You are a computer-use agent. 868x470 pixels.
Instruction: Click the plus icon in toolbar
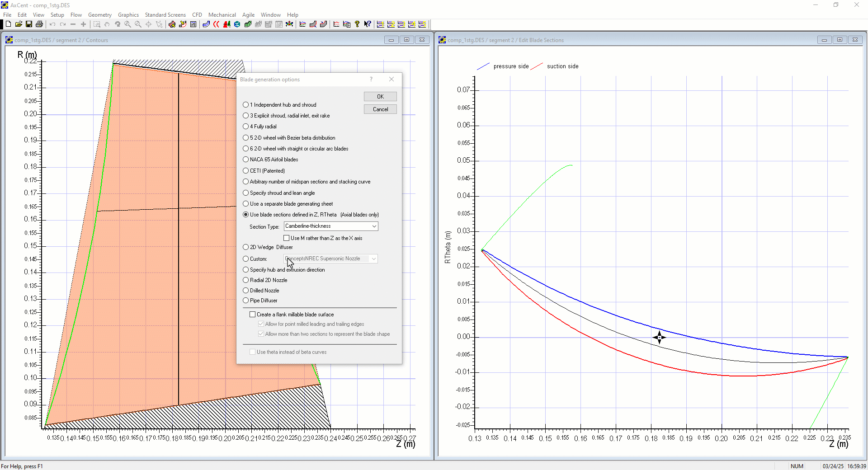[83, 24]
